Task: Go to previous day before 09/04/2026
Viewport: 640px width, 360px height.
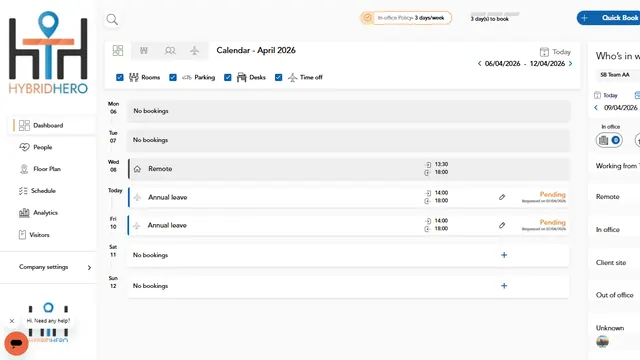Action: pos(596,108)
